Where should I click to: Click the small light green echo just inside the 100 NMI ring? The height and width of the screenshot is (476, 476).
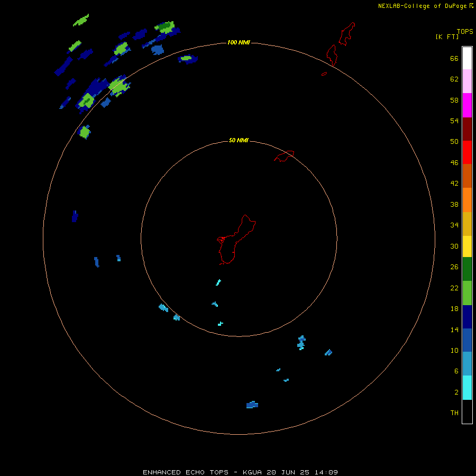[x=85, y=132]
